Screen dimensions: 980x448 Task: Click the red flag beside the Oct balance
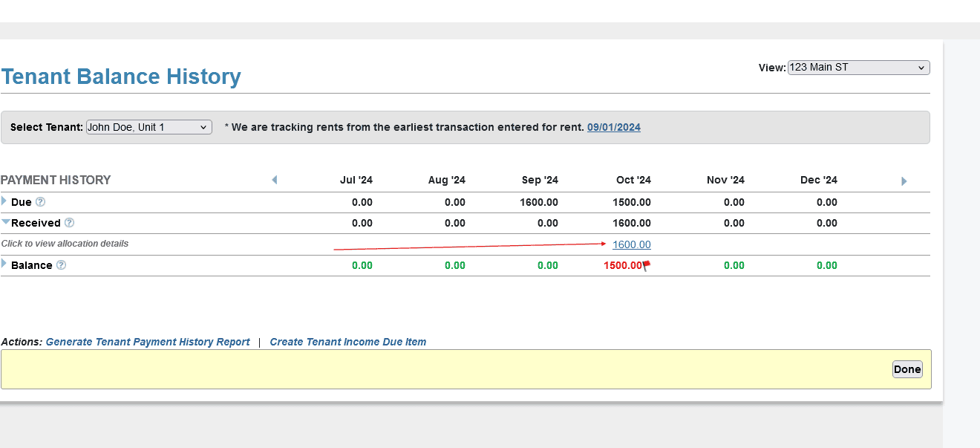tap(647, 265)
